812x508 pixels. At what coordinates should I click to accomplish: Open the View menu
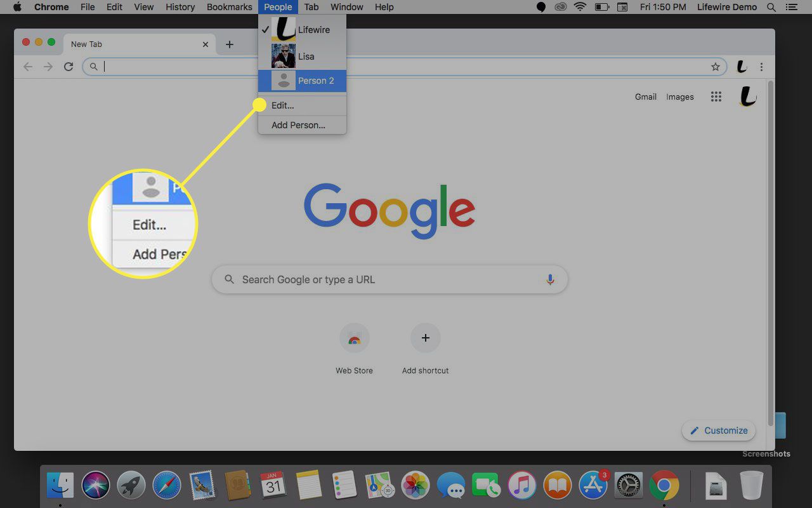point(144,7)
